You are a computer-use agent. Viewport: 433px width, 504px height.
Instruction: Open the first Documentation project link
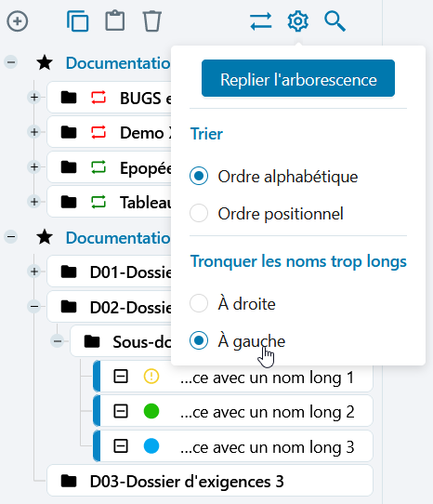pyautogui.click(x=118, y=63)
